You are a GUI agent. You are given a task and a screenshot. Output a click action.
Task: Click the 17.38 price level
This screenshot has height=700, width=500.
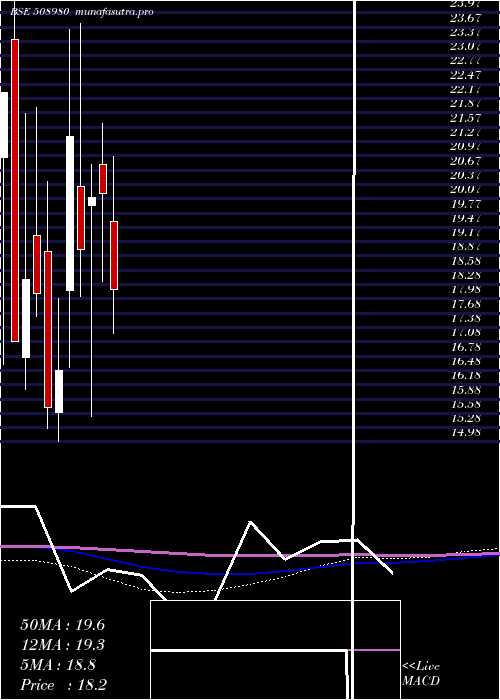[x=466, y=318]
